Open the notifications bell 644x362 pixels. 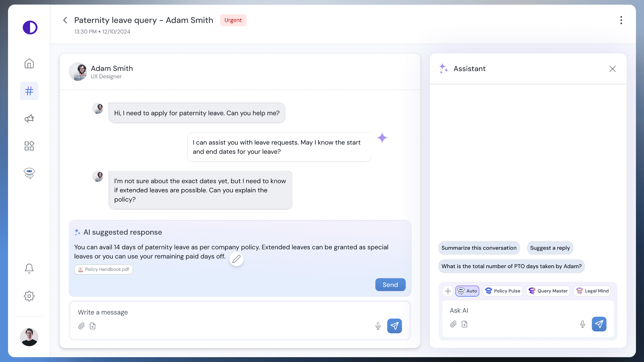[29, 268]
